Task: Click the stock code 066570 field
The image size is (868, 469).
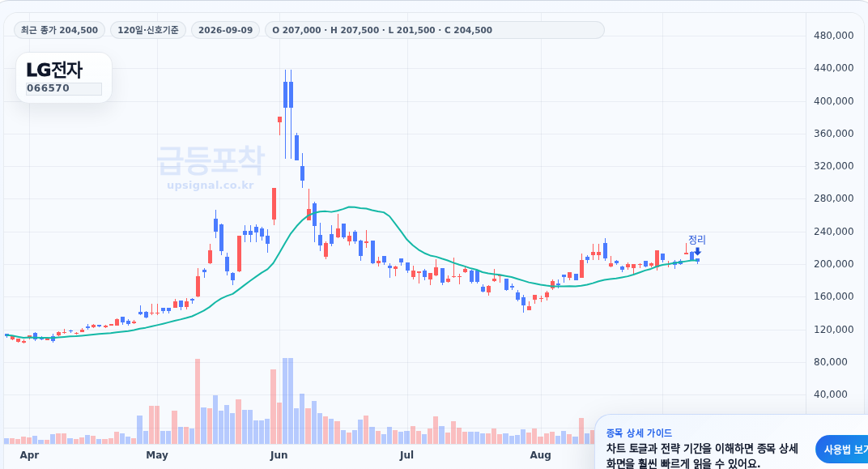Action: point(64,88)
